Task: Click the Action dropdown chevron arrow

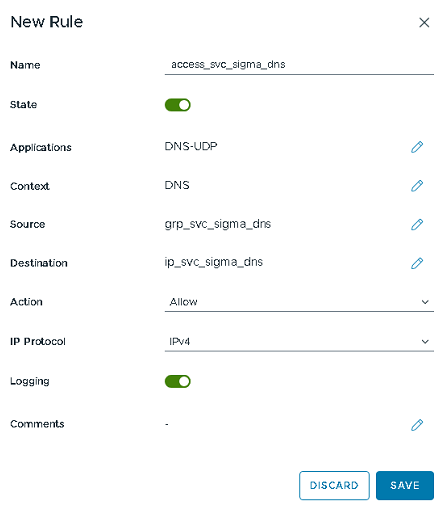Action: (425, 302)
